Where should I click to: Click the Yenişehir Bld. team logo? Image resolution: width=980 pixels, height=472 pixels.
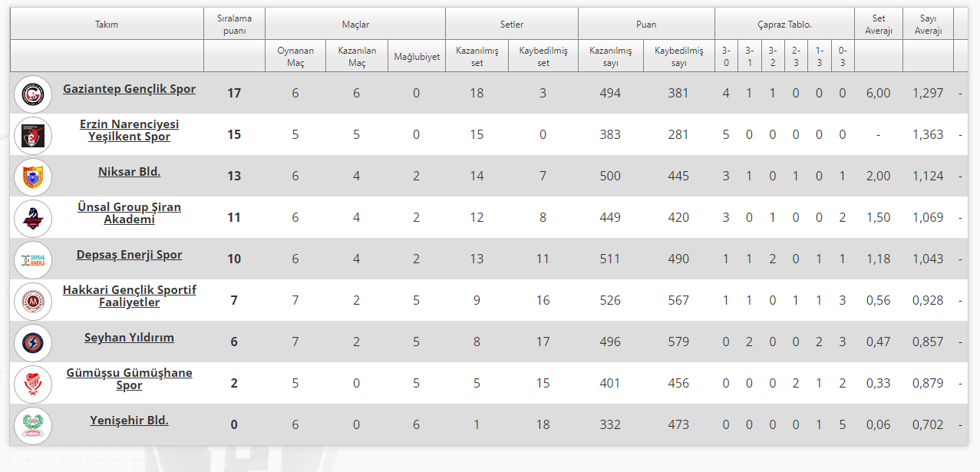(33, 425)
